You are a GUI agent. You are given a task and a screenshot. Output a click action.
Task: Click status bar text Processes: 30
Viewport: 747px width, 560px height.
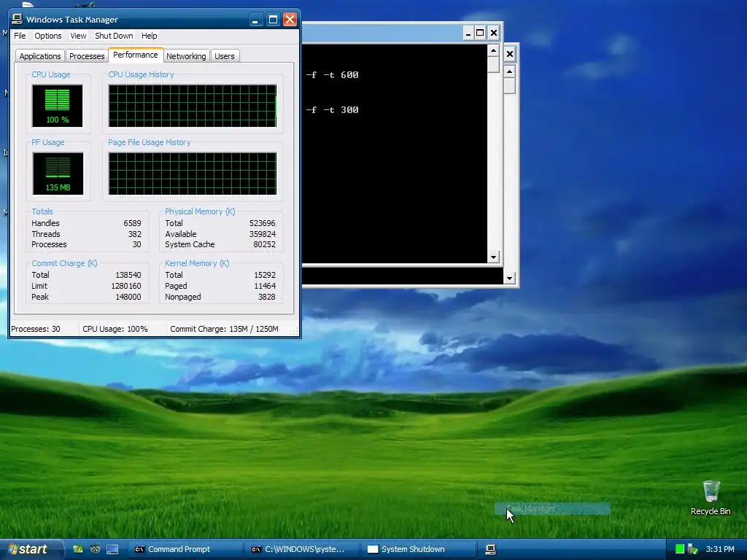pos(36,329)
